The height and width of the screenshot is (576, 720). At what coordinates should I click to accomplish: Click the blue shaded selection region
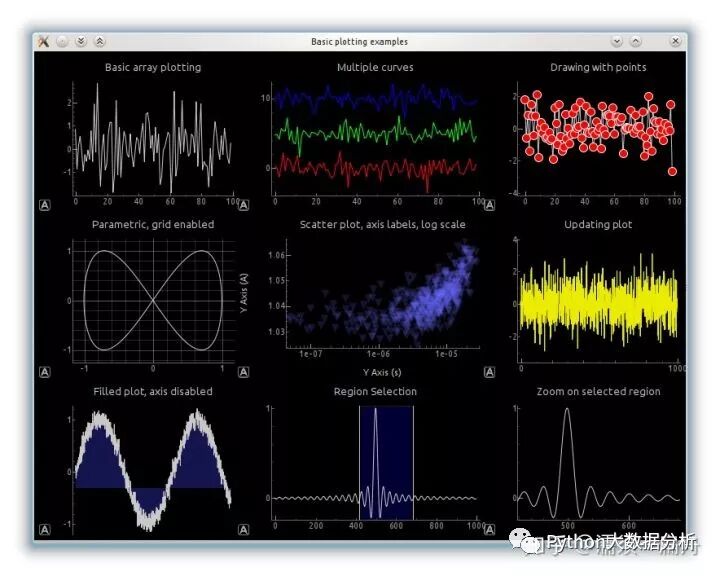[x=386, y=463]
